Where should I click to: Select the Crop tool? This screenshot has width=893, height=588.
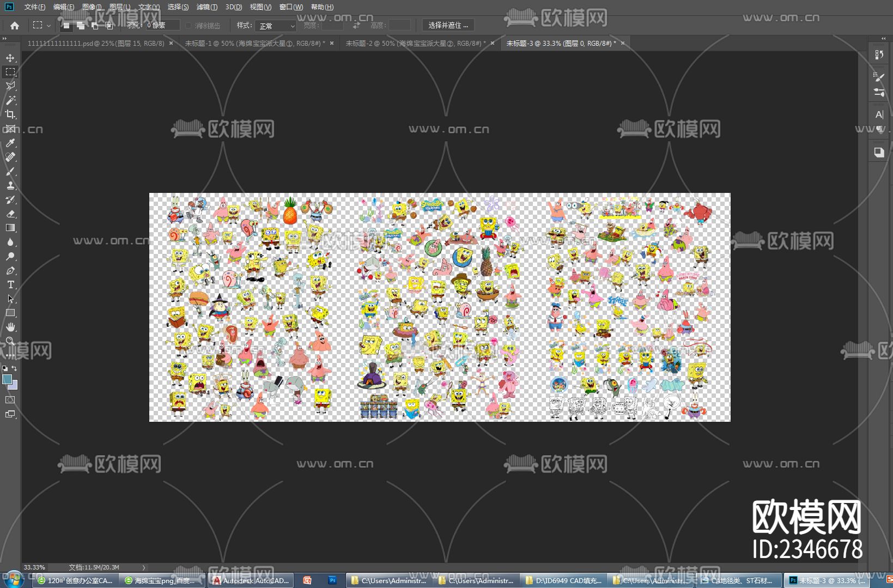pos(10,114)
